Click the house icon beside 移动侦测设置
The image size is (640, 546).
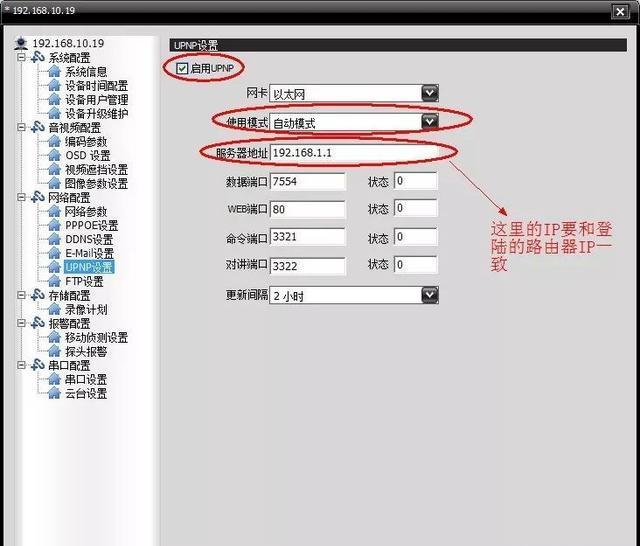coord(54,337)
